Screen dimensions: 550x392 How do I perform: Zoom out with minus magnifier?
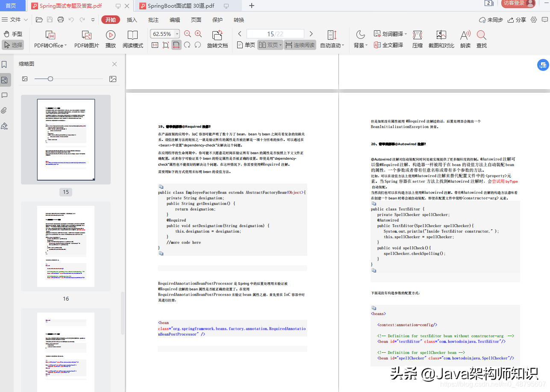tap(188, 34)
